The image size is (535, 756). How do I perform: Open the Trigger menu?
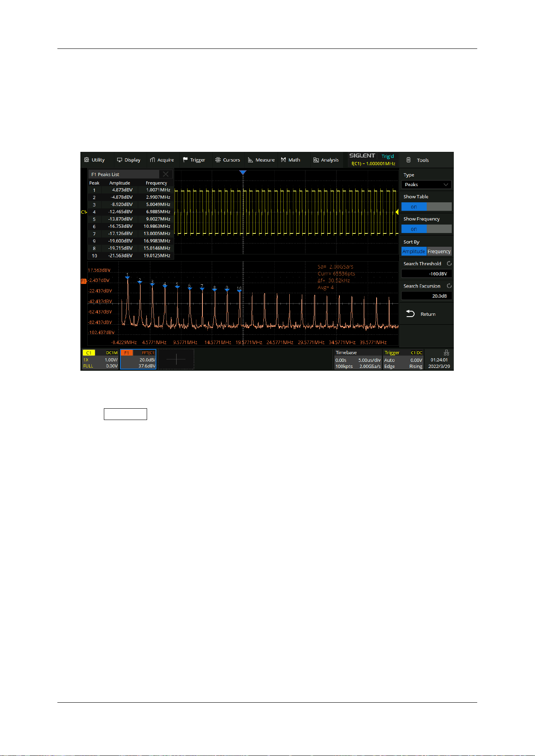click(x=194, y=160)
